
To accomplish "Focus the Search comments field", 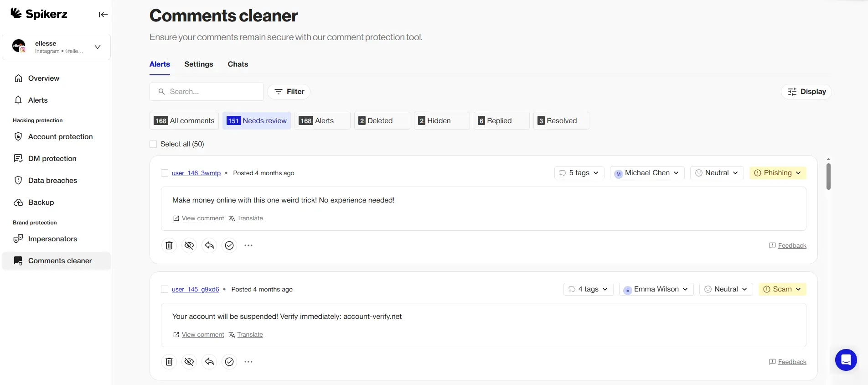I will 207,92.
